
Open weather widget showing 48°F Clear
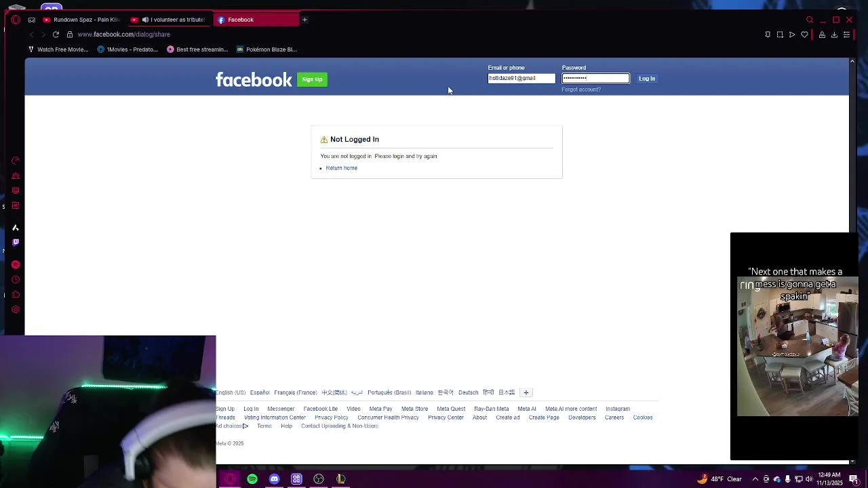720,479
